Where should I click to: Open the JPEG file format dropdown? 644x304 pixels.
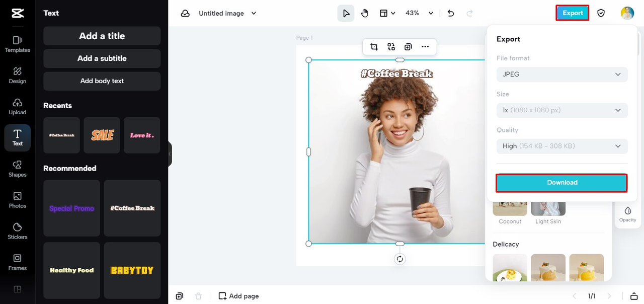click(x=562, y=74)
